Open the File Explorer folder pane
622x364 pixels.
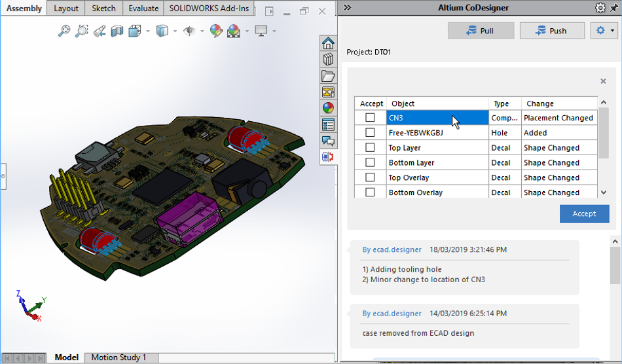[328, 76]
